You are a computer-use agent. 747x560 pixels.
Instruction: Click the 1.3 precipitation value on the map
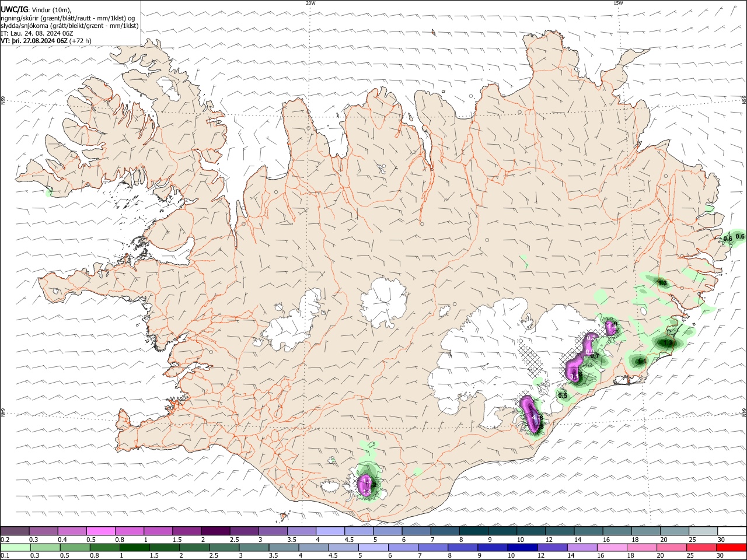(x=662, y=283)
